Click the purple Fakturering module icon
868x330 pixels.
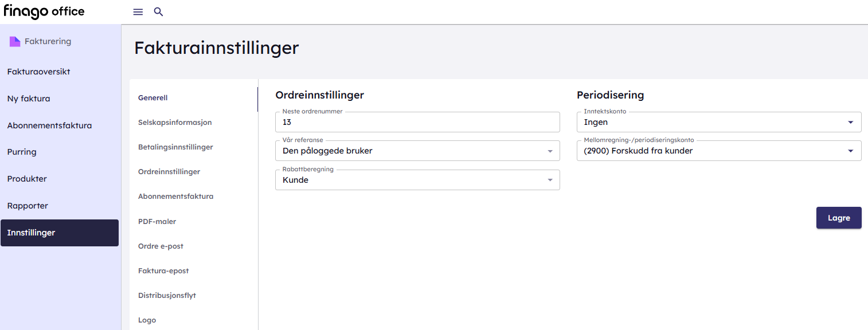[15, 41]
